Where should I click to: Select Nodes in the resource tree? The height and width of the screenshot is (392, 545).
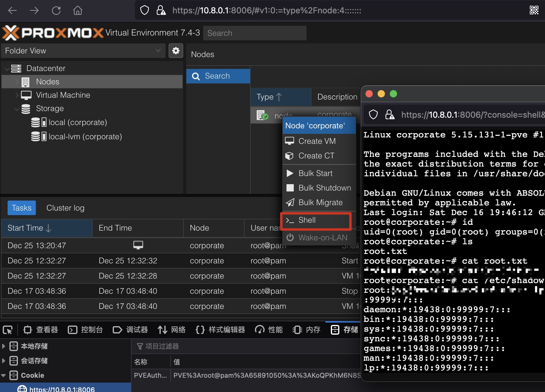coord(92,82)
